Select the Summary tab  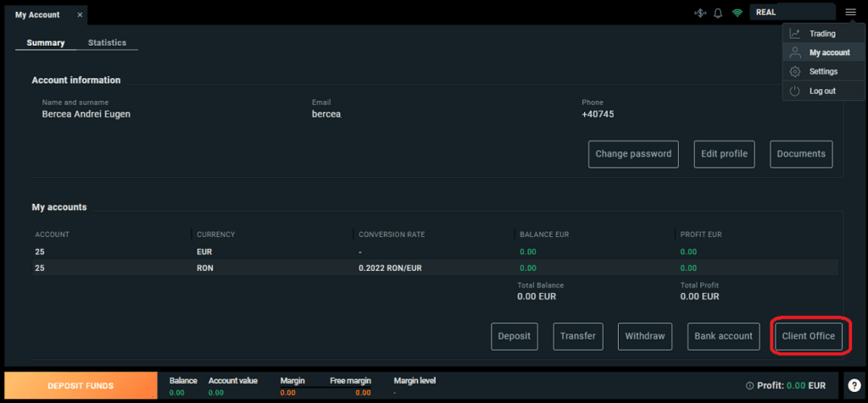pos(46,42)
